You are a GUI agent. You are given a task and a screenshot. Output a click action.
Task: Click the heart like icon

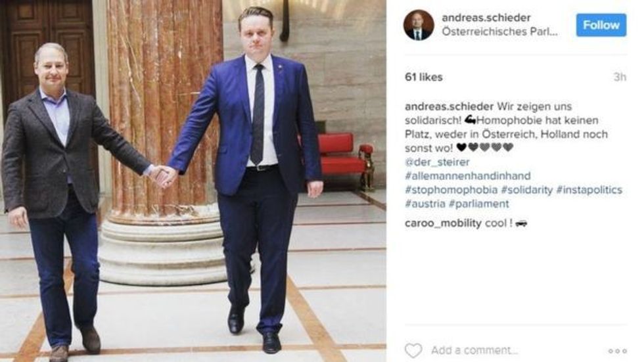click(x=413, y=351)
